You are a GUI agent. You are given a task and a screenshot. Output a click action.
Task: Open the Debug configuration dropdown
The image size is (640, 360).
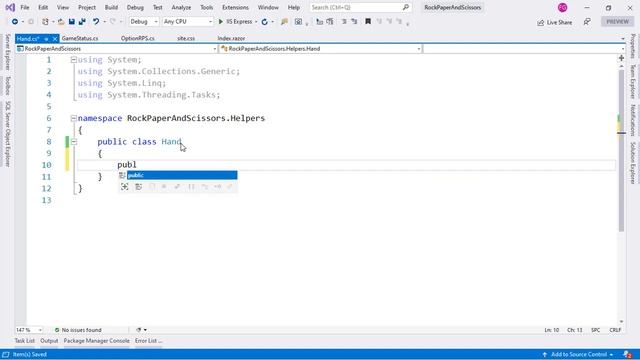144,22
